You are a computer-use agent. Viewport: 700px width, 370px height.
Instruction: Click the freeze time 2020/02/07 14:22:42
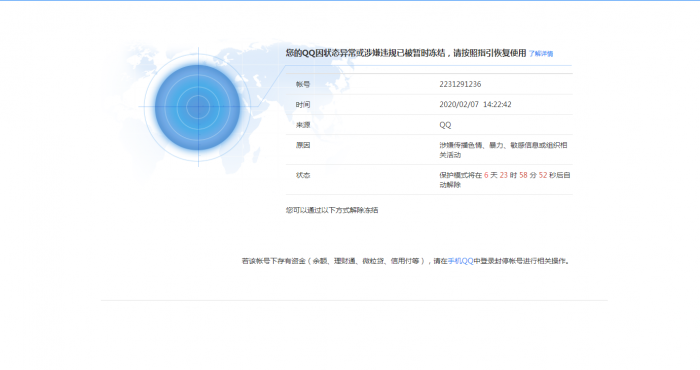pyautogui.click(x=475, y=104)
